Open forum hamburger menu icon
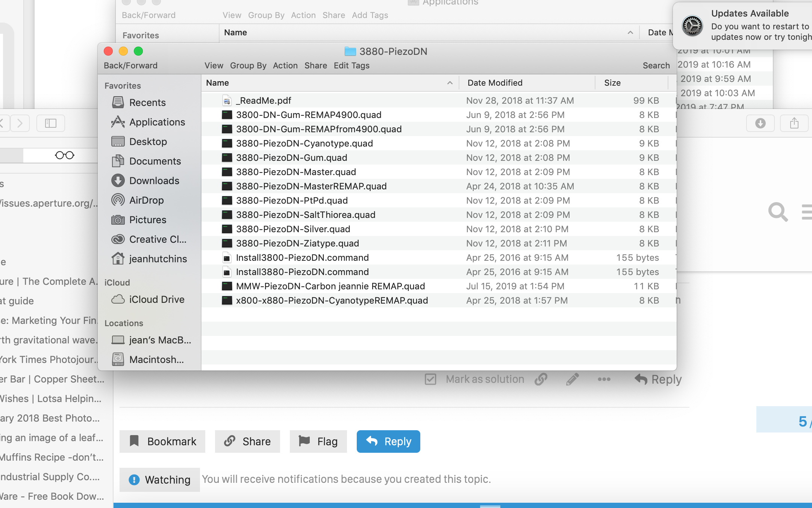Screen dimensions: 812x508 click(807, 212)
